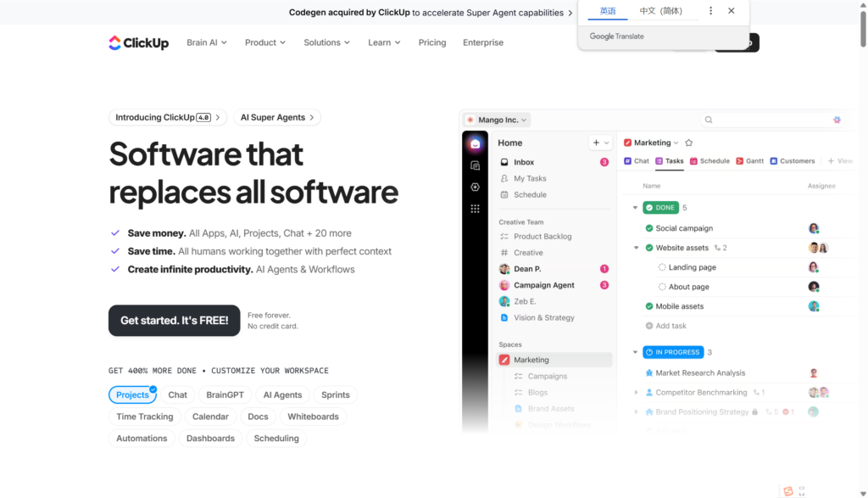Click the Schedule calendar icon in Home panel
Viewport: 868px width, 498px height.
(504, 195)
